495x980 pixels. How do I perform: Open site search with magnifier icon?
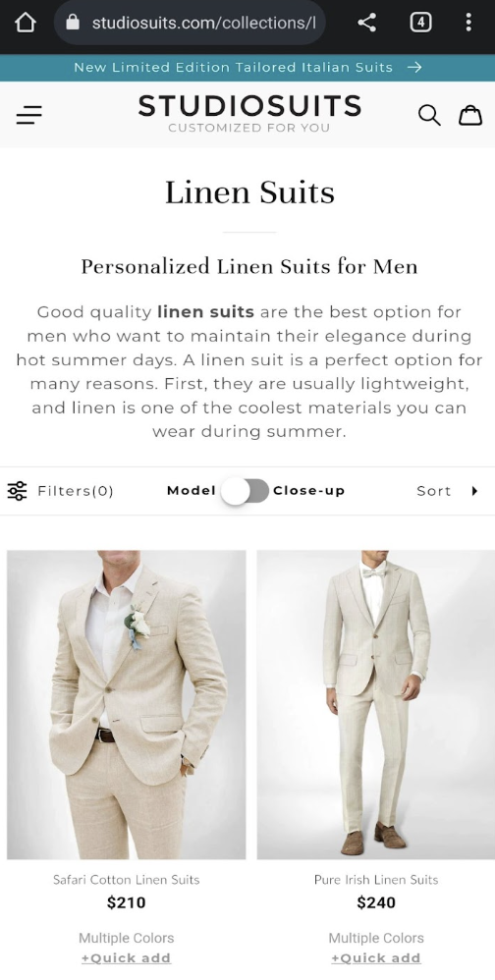[x=429, y=115]
